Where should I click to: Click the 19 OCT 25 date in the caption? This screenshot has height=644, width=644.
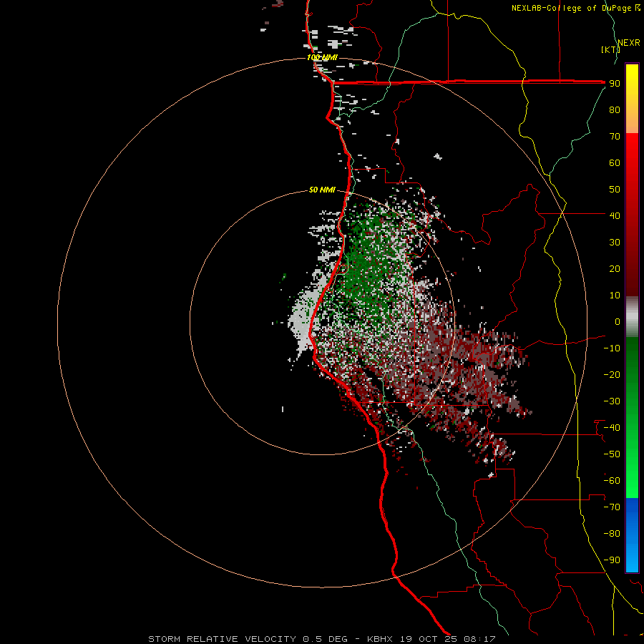point(428,639)
